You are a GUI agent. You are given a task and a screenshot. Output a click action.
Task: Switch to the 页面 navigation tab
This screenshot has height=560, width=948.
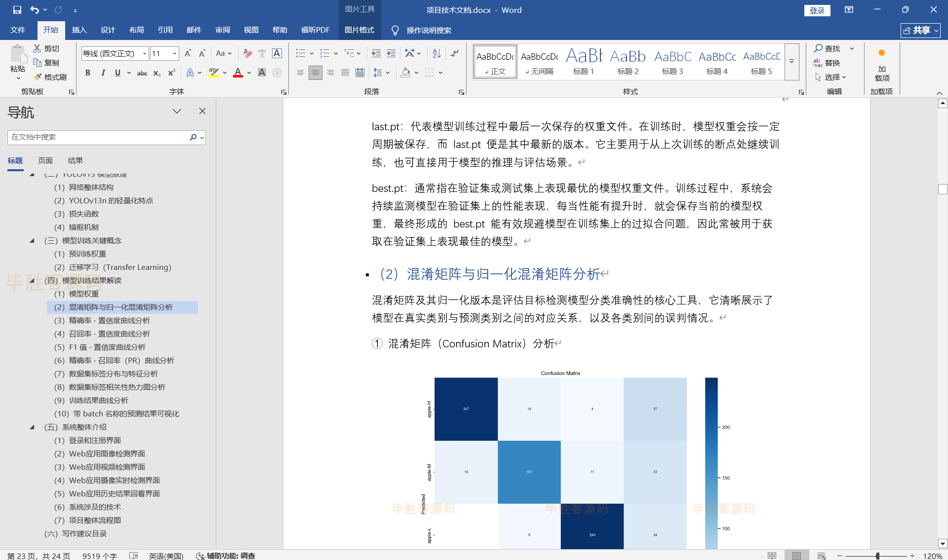click(x=45, y=160)
